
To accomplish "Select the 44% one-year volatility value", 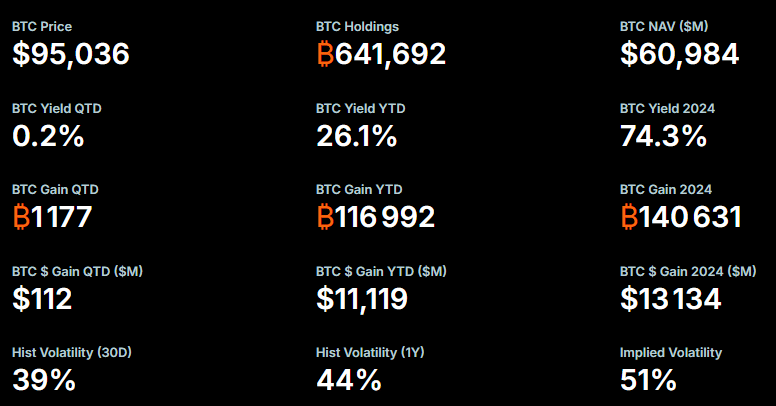I will [x=349, y=380].
